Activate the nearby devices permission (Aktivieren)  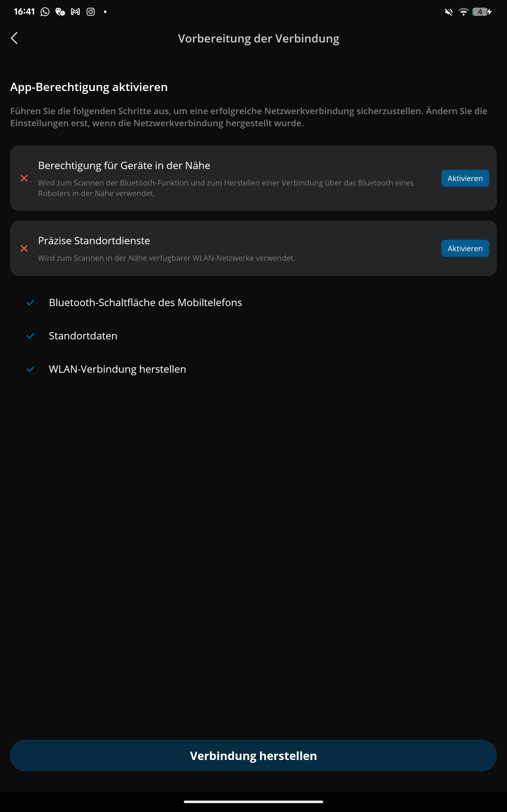pyautogui.click(x=465, y=178)
